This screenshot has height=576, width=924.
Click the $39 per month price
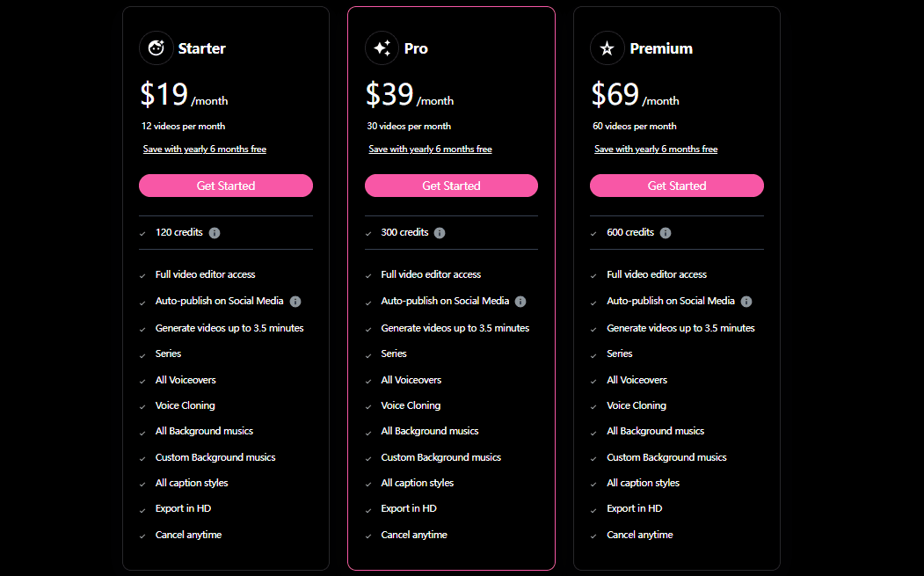click(x=409, y=95)
